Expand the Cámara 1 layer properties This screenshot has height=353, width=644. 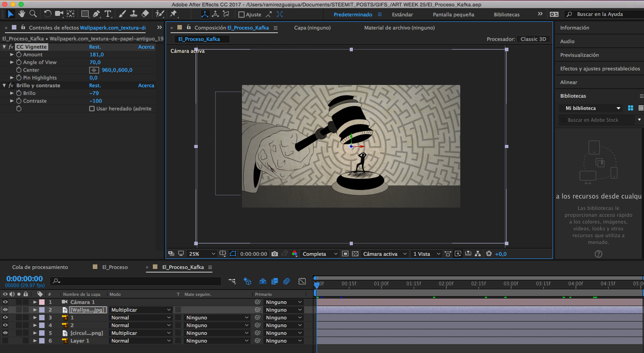35,302
